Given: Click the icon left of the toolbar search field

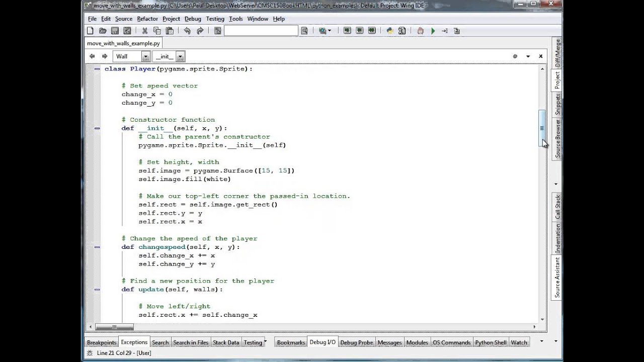Looking at the screenshot, I should coord(217,31).
